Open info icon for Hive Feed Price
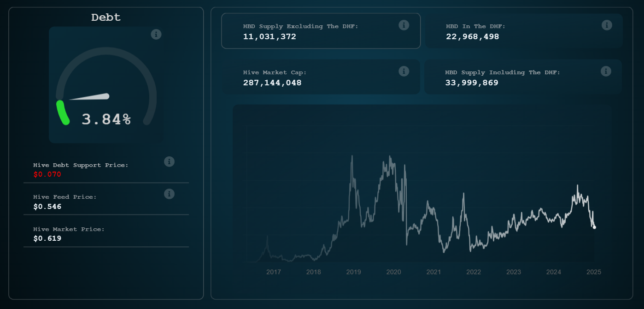 [x=169, y=194]
